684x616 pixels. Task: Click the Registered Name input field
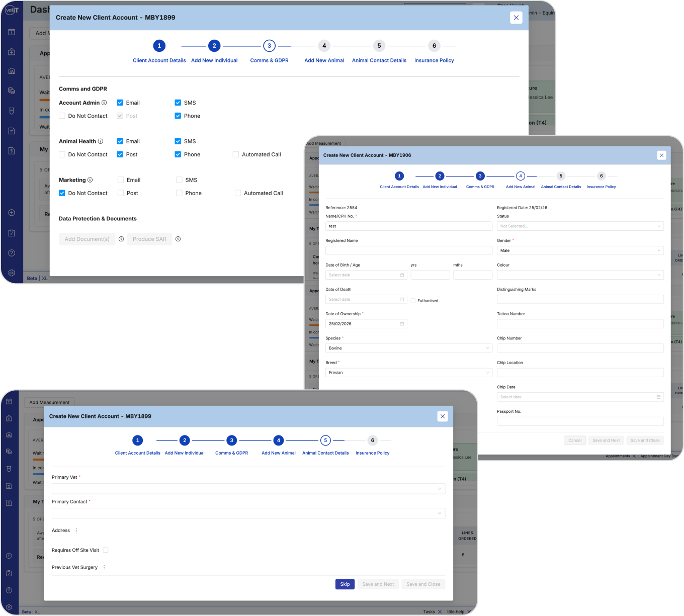click(409, 250)
